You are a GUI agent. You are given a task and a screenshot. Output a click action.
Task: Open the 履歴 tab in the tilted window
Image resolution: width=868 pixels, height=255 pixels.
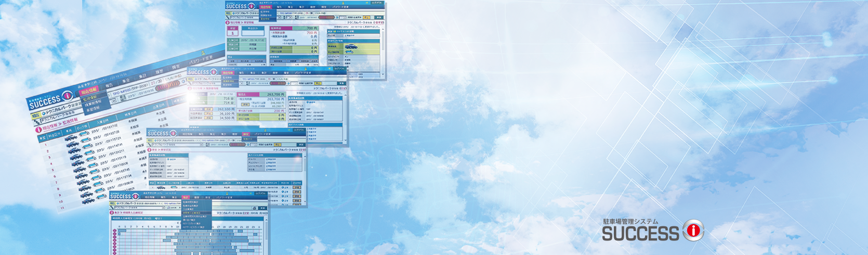tap(160, 71)
